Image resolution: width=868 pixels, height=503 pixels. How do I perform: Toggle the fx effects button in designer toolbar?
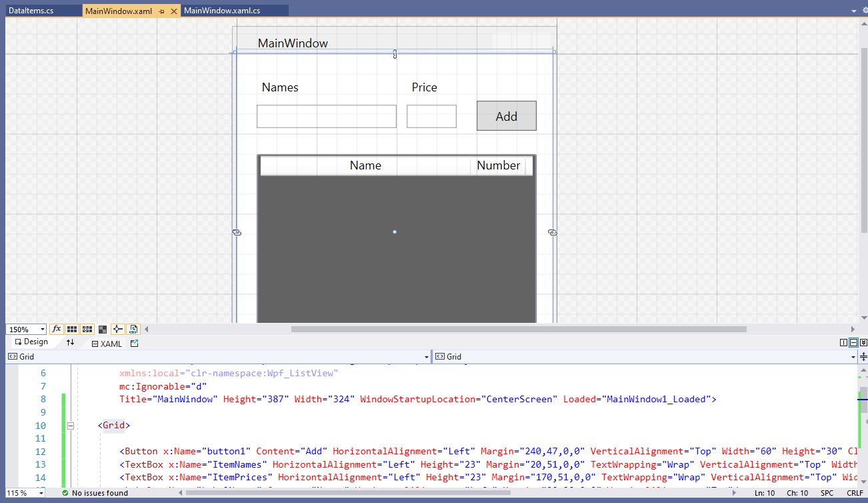[x=56, y=329]
